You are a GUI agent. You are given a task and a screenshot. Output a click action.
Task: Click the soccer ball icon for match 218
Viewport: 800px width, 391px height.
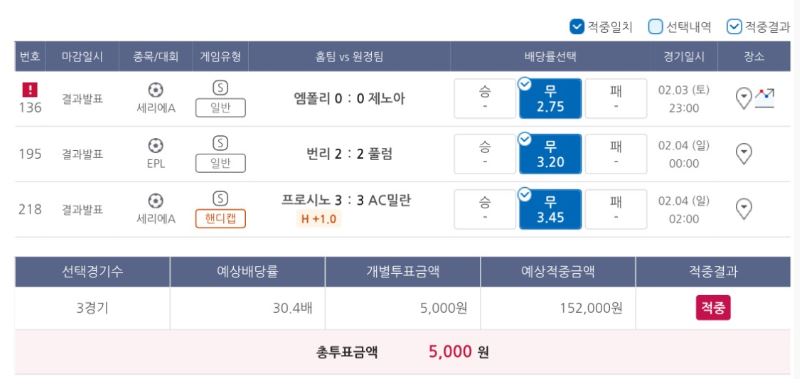coord(156,201)
